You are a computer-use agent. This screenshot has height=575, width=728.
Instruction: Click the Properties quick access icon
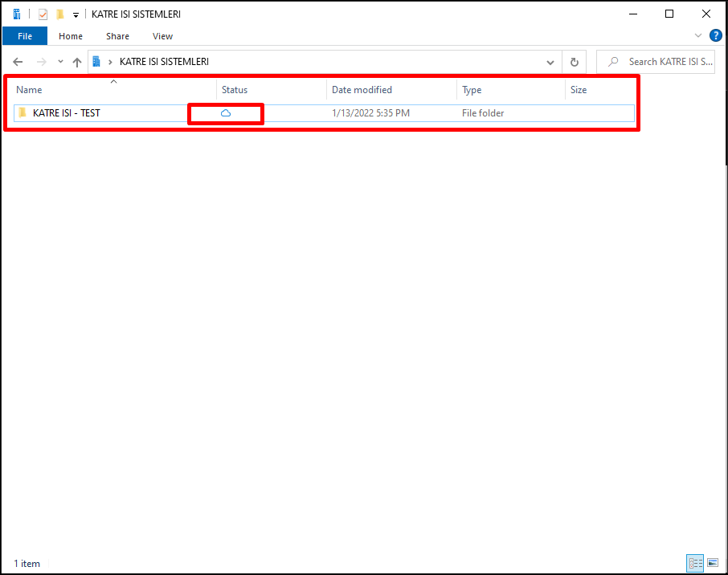pyautogui.click(x=43, y=14)
